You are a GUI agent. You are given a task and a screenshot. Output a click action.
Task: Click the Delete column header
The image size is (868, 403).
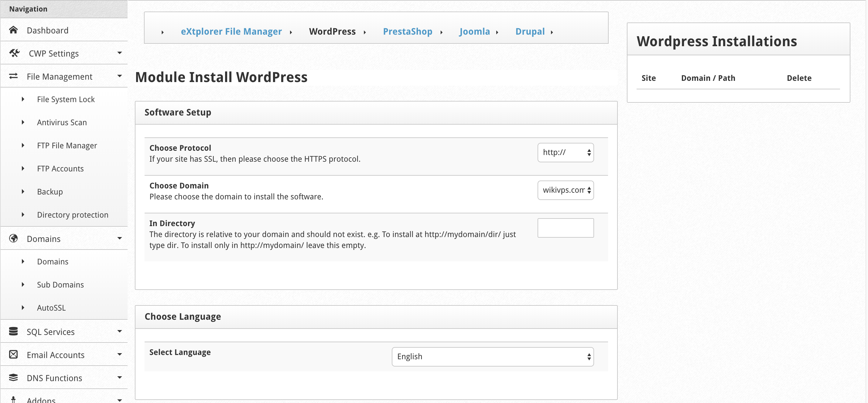click(x=799, y=78)
